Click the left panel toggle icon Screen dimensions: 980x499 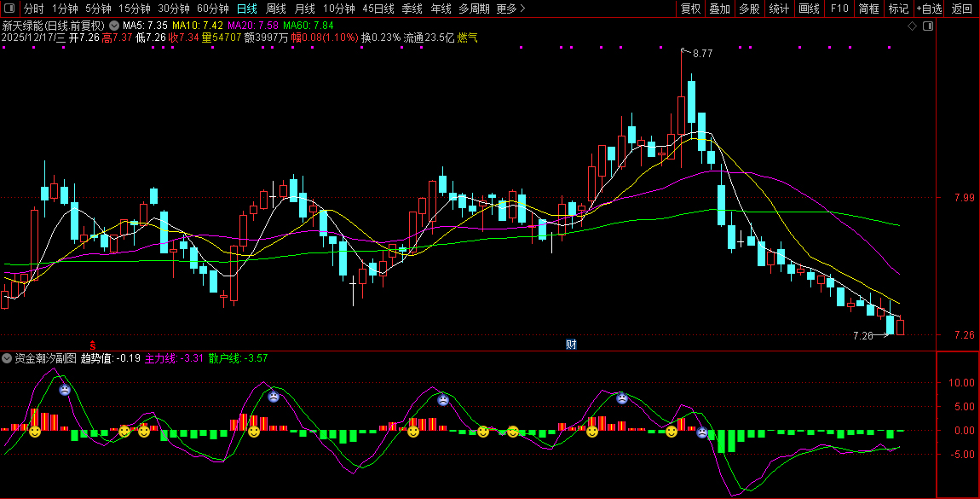[x=9, y=9]
